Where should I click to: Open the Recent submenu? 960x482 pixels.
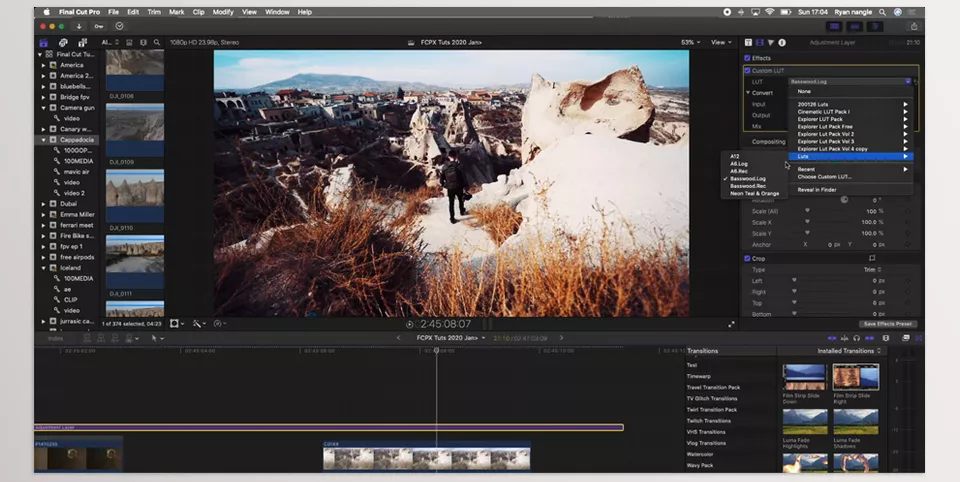click(850, 169)
